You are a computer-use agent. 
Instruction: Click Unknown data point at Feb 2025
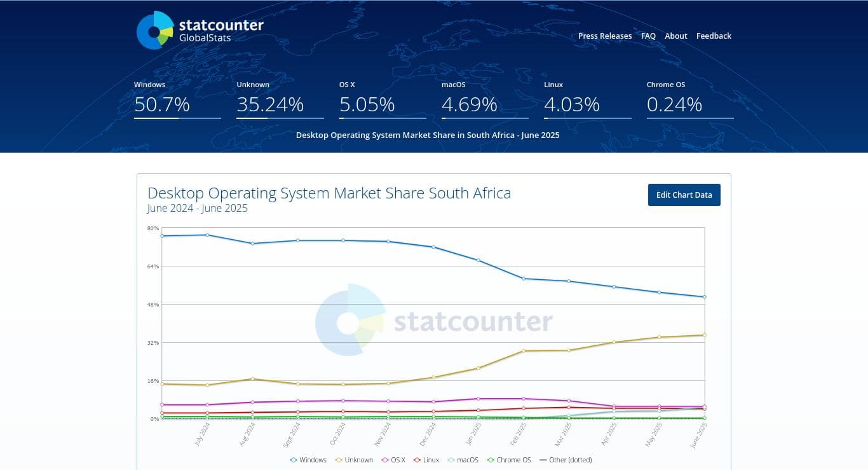[524, 350]
